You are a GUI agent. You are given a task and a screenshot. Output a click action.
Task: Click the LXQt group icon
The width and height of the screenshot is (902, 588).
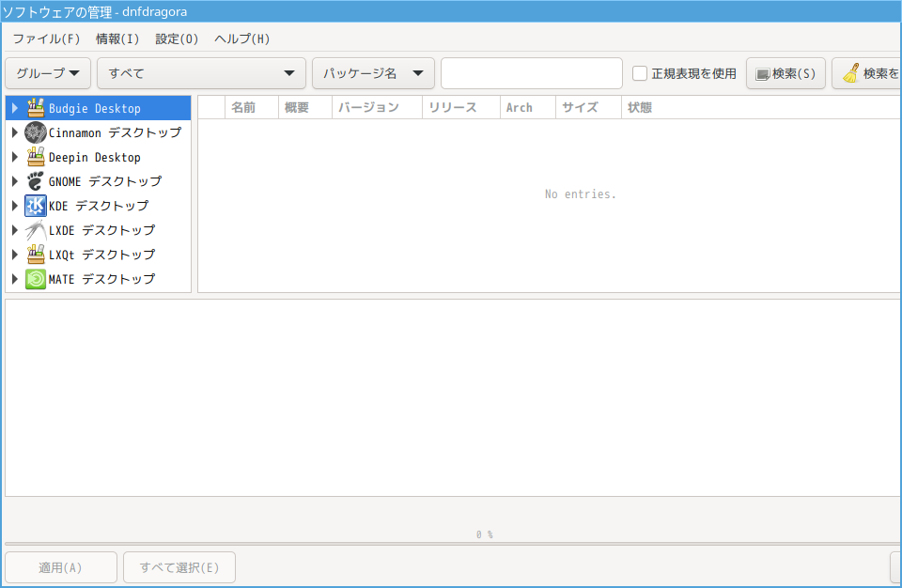(x=36, y=255)
